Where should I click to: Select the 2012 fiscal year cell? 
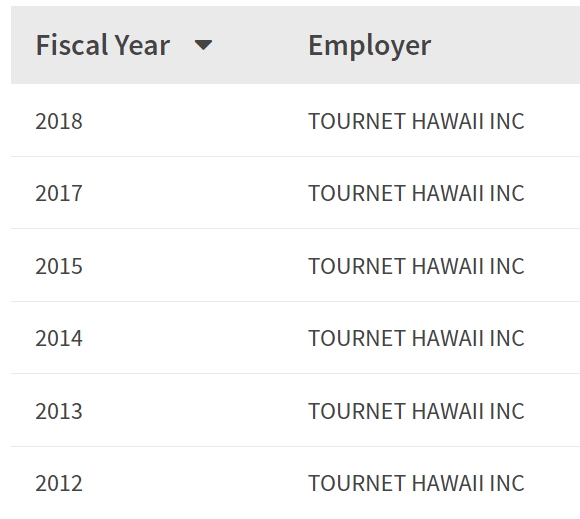59,483
